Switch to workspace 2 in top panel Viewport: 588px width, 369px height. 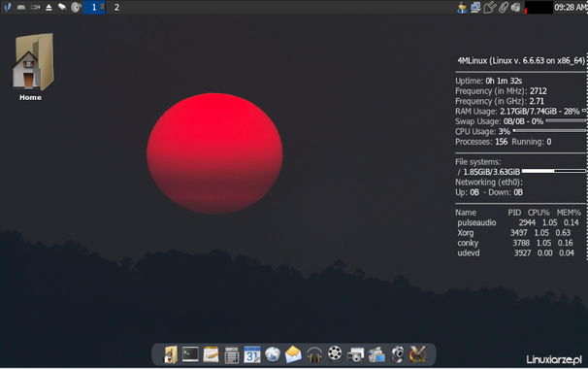(116, 7)
